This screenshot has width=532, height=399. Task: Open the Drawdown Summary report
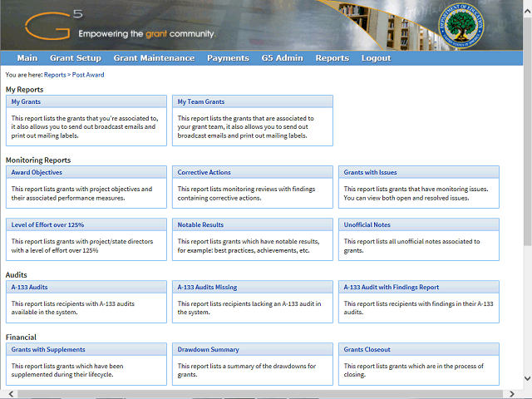click(209, 350)
